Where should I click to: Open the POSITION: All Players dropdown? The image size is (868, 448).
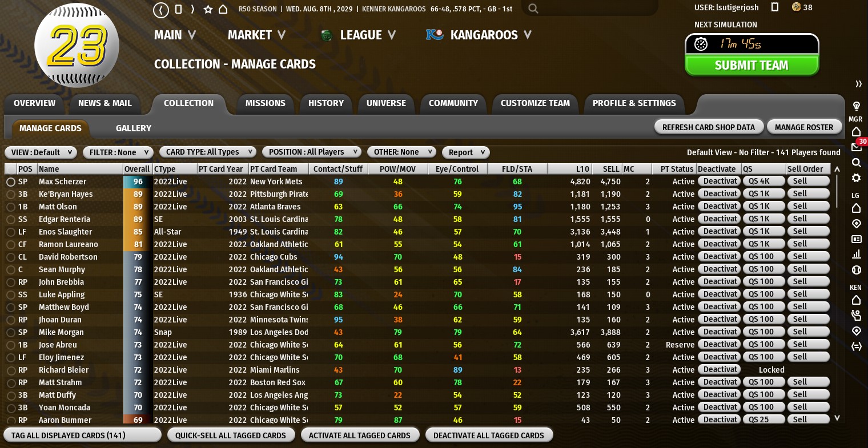(312, 152)
